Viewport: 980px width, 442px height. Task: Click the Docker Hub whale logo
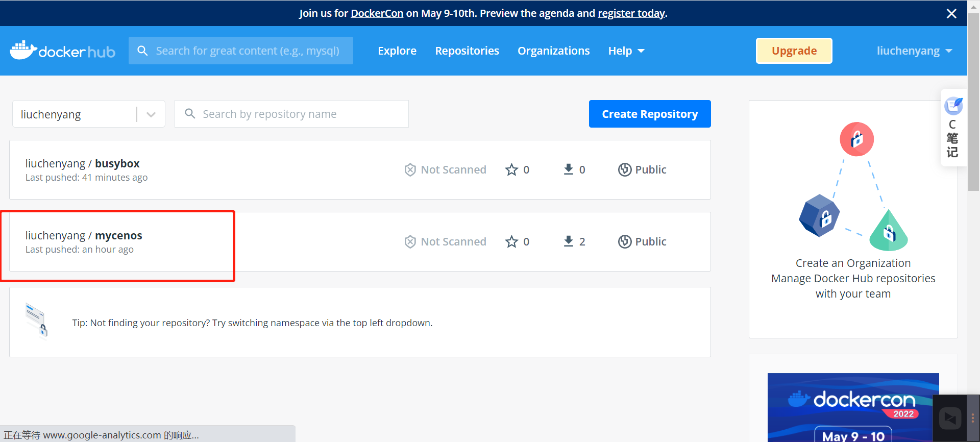[23, 51]
